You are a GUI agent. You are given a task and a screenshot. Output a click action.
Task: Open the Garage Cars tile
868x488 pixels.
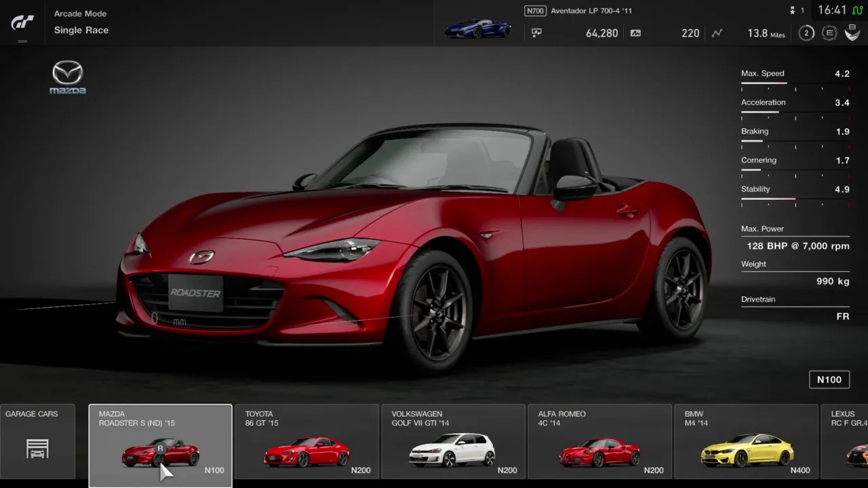click(37, 442)
